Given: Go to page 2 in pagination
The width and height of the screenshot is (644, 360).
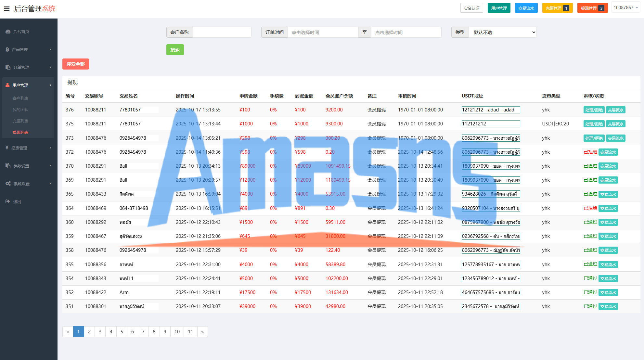Looking at the screenshot, I should (89, 332).
